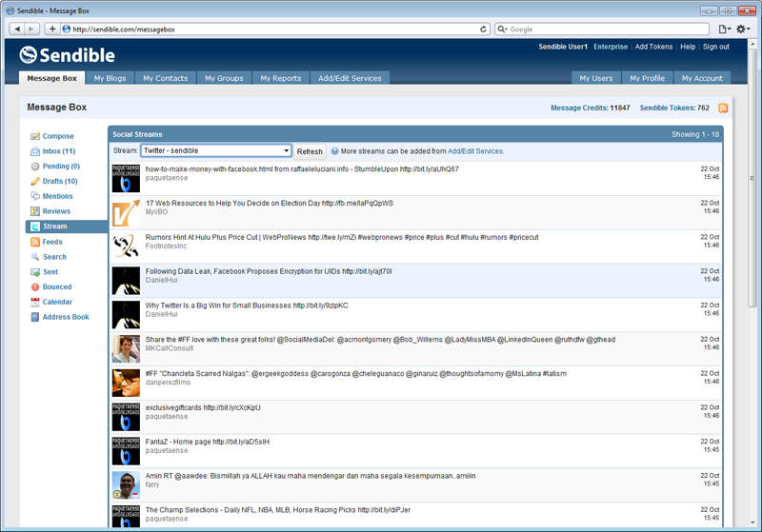The image size is (762, 532).
Task: Click the browser back arrow
Action: [x=17, y=29]
